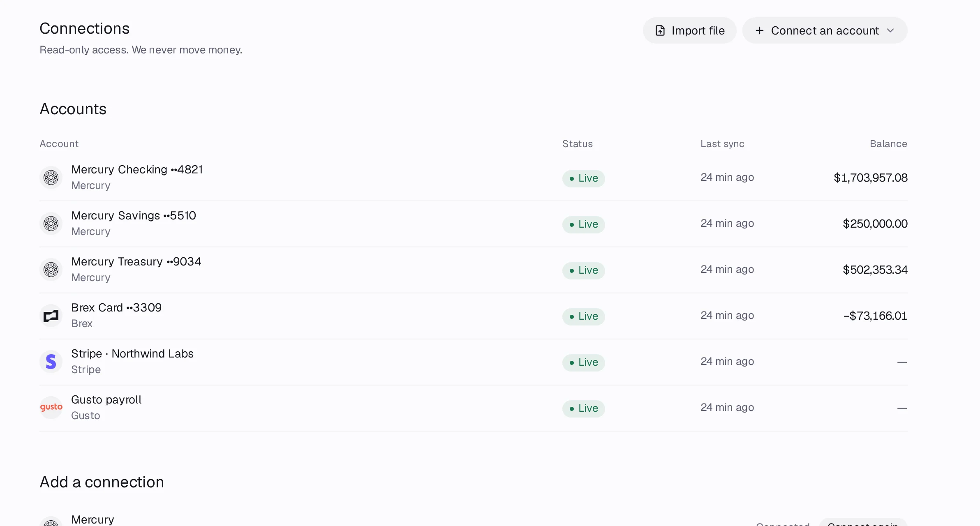
Task: Click the Live badge for Stripe
Action: pos(583,362)
